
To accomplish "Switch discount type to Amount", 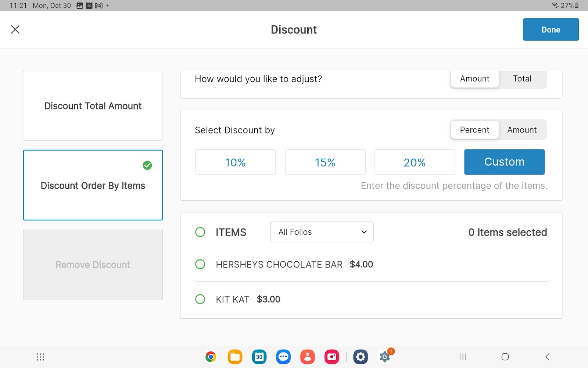I will pos(522,130).
